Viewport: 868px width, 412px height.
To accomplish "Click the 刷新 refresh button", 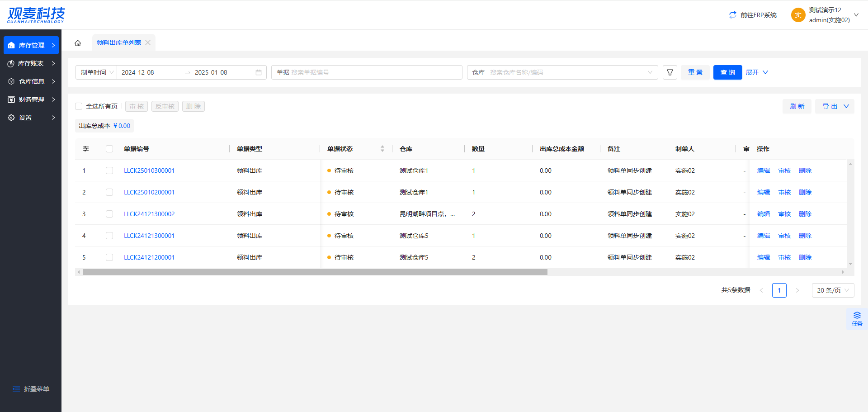I will [x=797, y=106].
